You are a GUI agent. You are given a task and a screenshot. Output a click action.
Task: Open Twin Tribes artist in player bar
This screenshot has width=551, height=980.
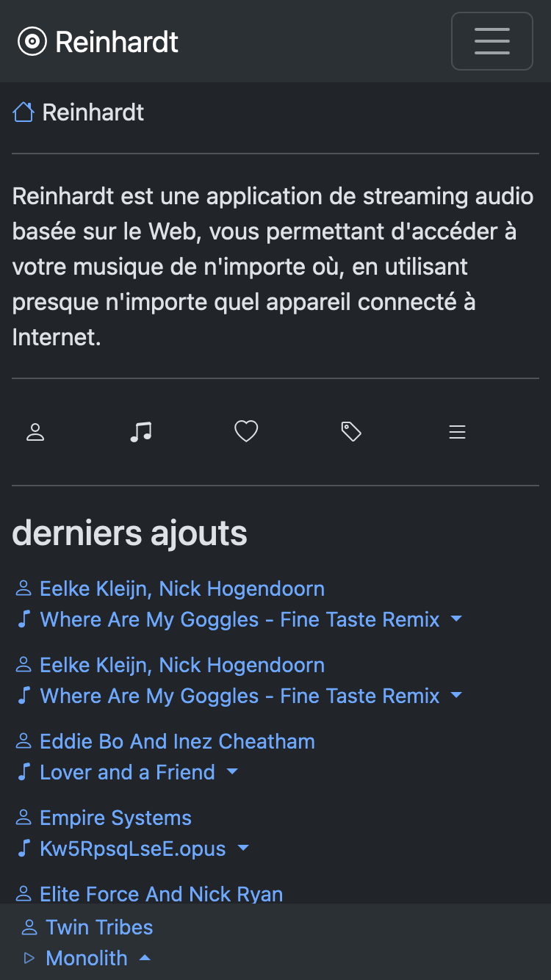point(99,927)
